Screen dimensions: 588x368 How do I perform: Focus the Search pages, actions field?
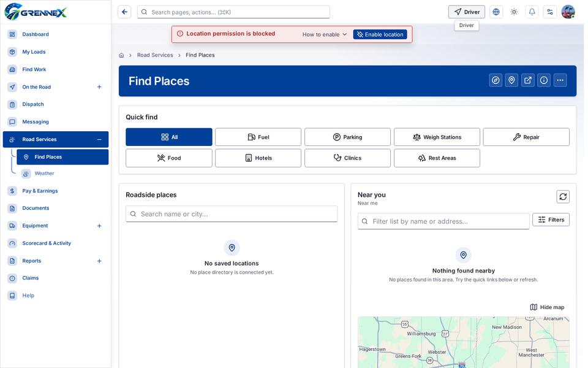(x=233, y=12)
